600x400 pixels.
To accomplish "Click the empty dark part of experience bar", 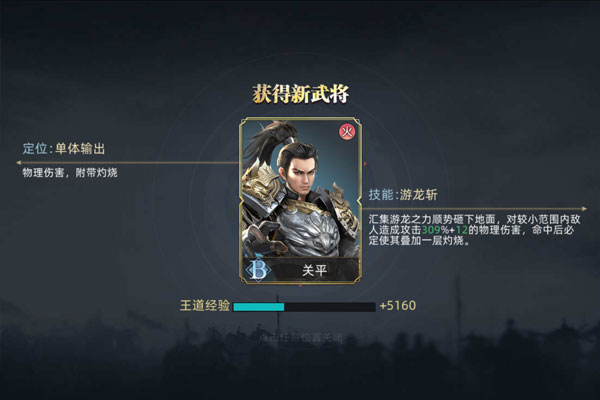I will point(330,307).
